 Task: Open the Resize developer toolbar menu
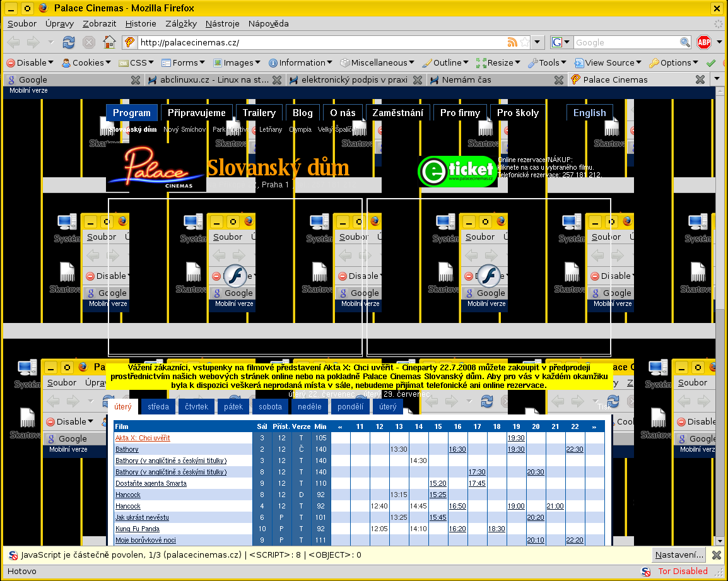click(498, 62)
